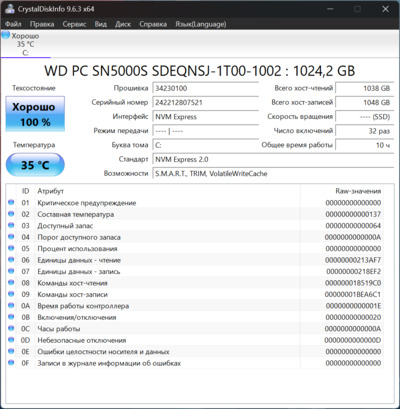The height and width of the screenshot is (409, 400).
Task: Click status orb of attribute 01 Критическое предупреждение
Action: click(11, 202)
